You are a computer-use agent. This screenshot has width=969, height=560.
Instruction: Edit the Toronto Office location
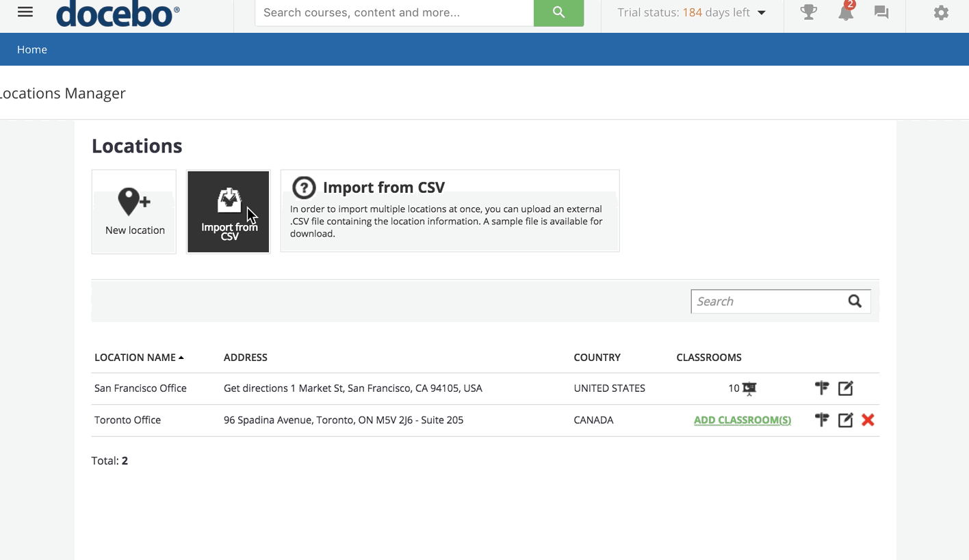tap(845, 420)
